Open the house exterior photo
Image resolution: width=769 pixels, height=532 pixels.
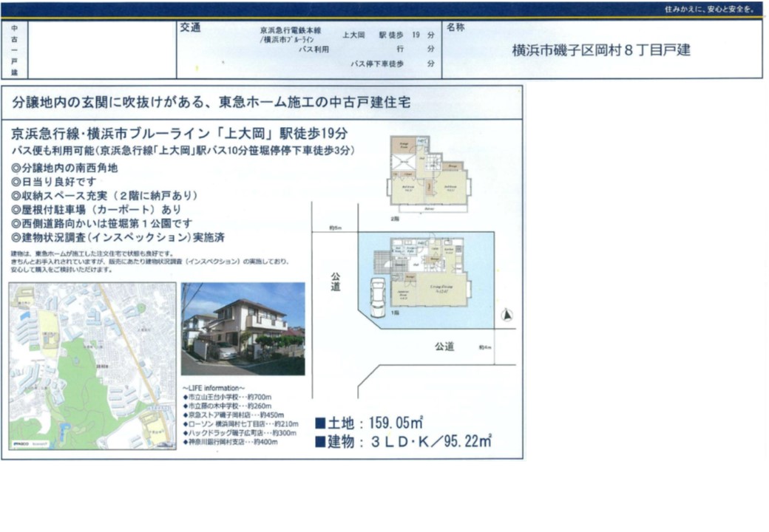[243, 328]
